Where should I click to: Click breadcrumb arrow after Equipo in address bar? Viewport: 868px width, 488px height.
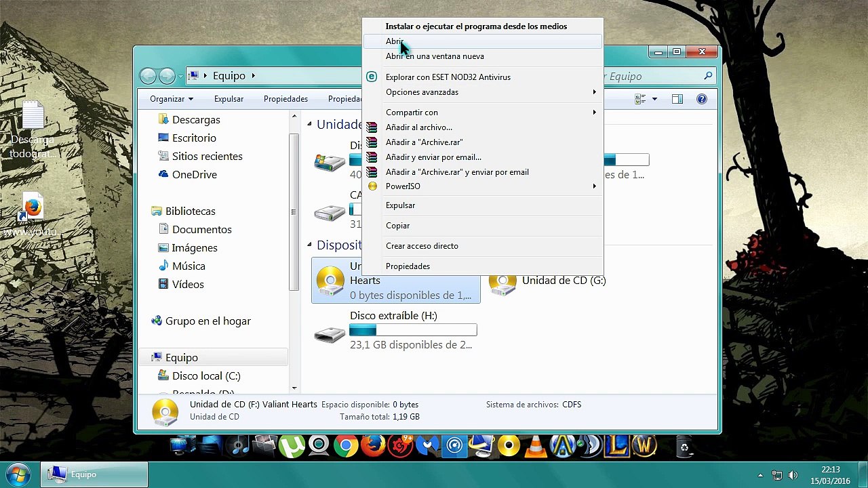tap(253, 76)
